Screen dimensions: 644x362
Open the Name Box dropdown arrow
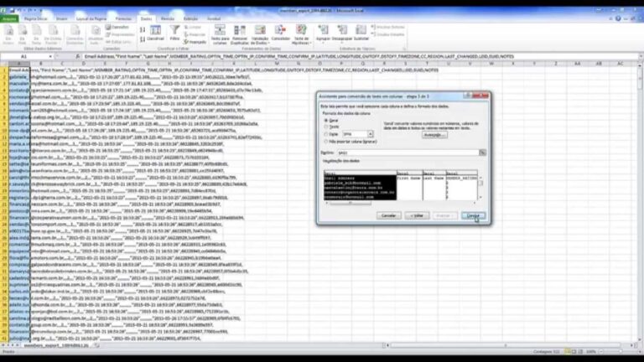50,56
